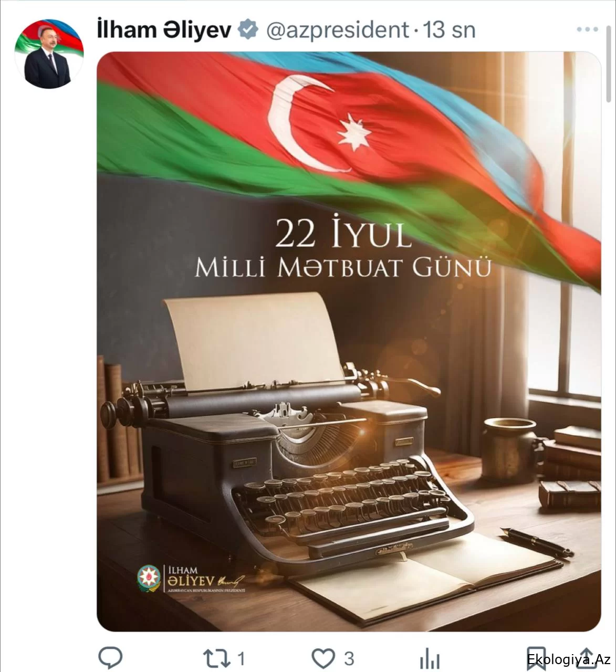
Task: Open the İlham Əliyev display name link
Action: point(164,30)
